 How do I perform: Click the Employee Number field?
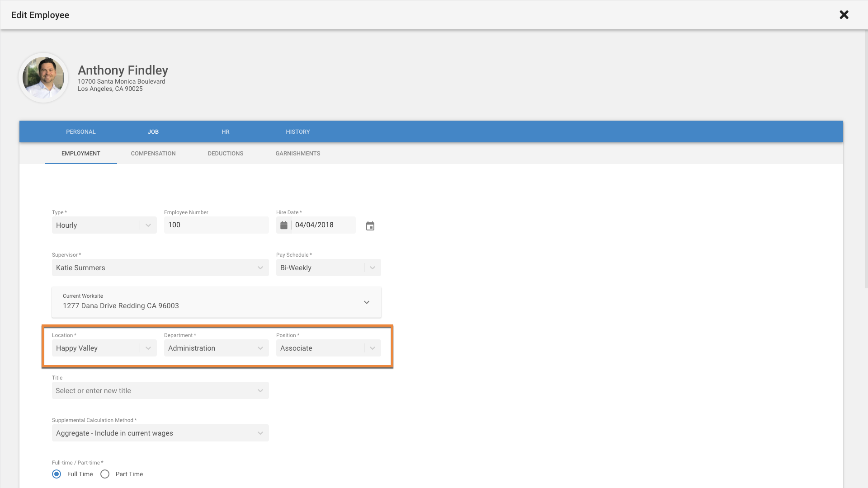tap(217, 225)
